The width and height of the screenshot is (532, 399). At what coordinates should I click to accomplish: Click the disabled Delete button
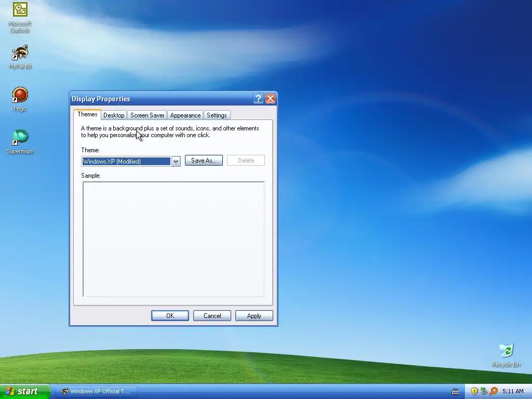click(x=246, y=161)
